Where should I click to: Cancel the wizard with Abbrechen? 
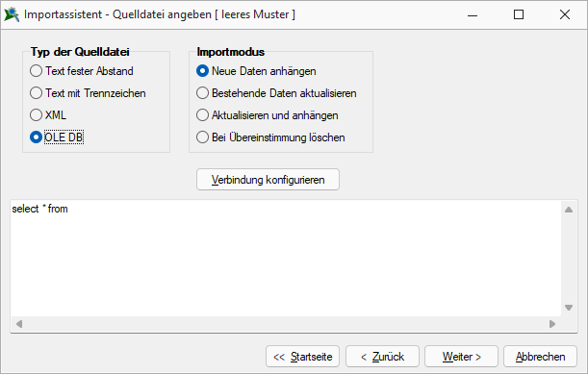(540, 357)
